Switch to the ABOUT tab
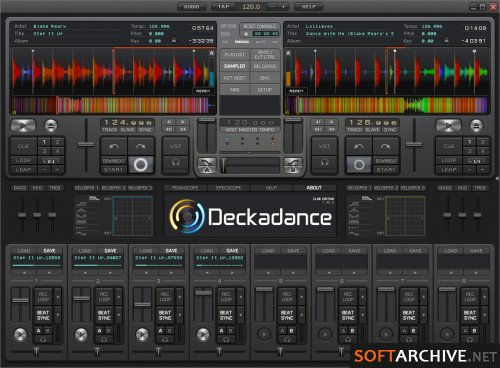500x368 pixels. point(314,188)
